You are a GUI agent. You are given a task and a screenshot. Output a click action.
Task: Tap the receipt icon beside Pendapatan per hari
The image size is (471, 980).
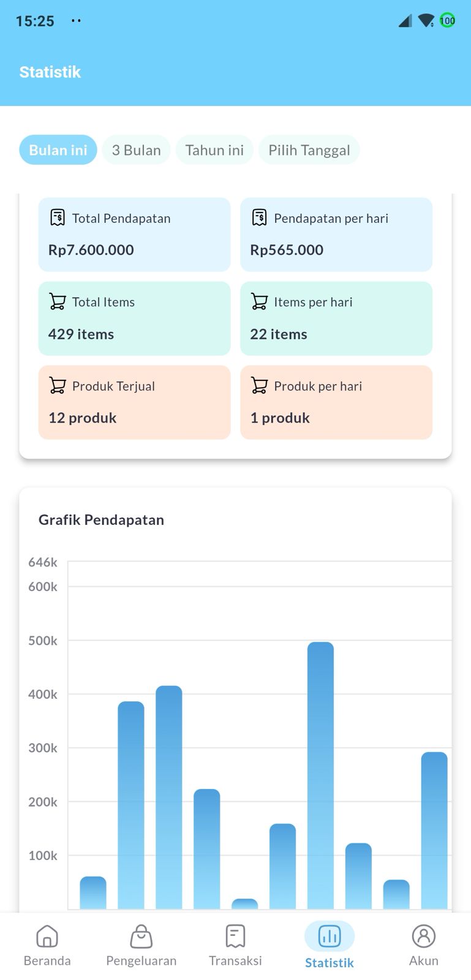click(x=259, y=218)
